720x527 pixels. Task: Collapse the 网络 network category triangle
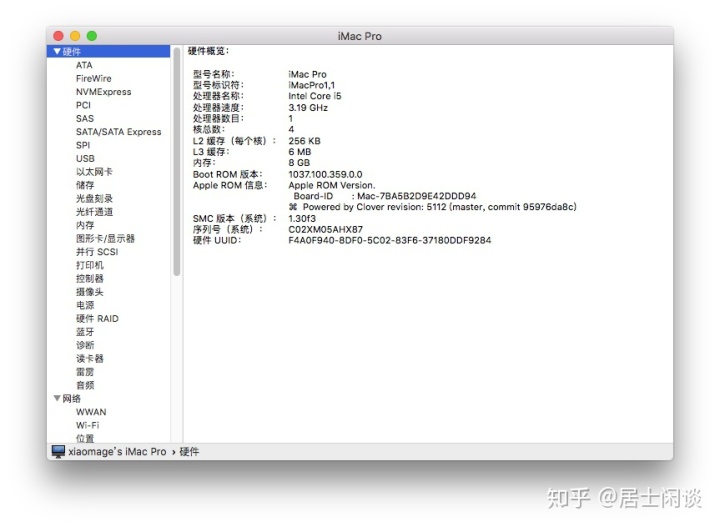pos(57,398)
